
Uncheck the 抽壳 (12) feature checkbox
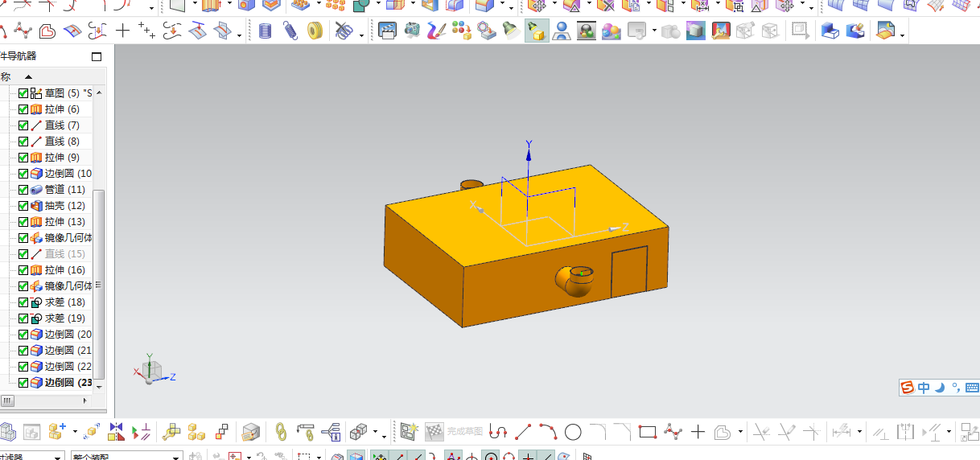tap(23, 206)
